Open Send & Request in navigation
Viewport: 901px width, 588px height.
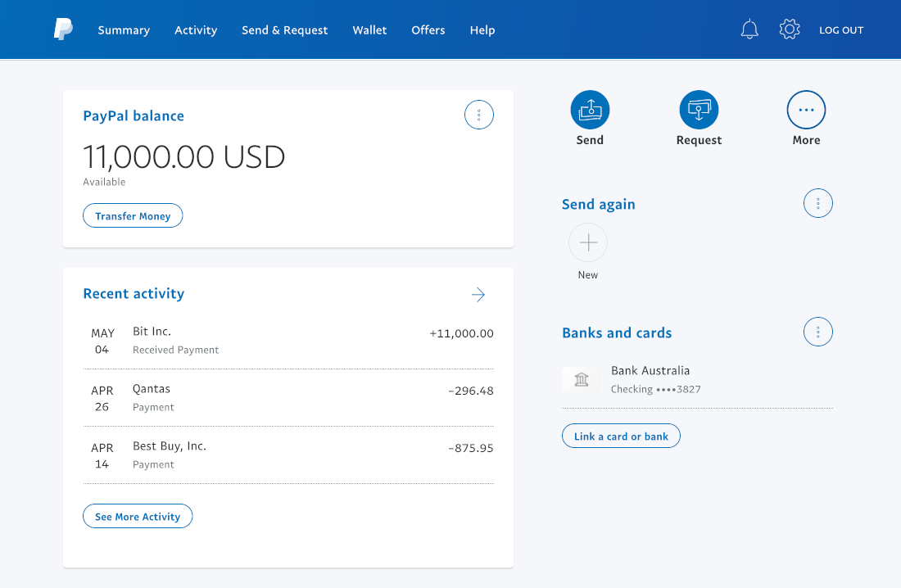pyautogui.click(x=284, y=29)
